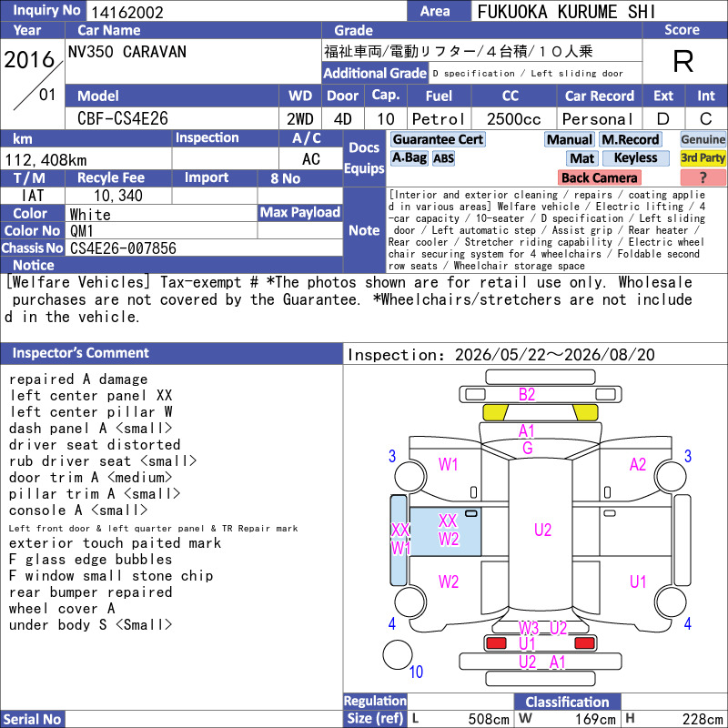Click the red Back Camera badge

[600, 177]
